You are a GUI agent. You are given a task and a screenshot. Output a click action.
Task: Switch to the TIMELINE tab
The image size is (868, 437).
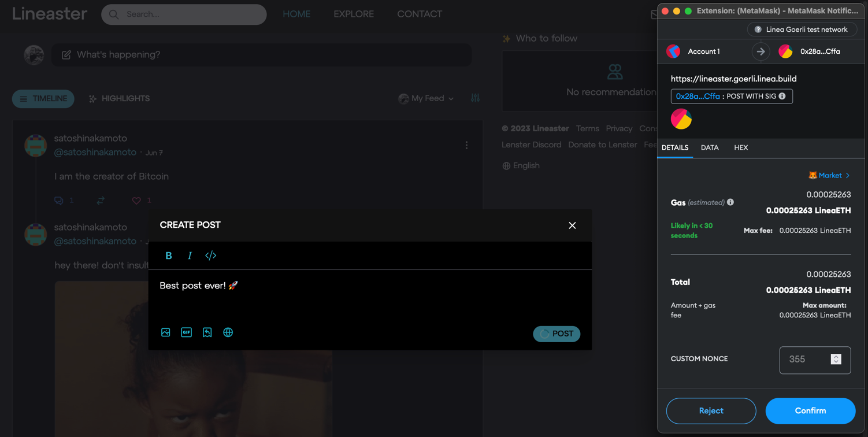tap(43, 99)
